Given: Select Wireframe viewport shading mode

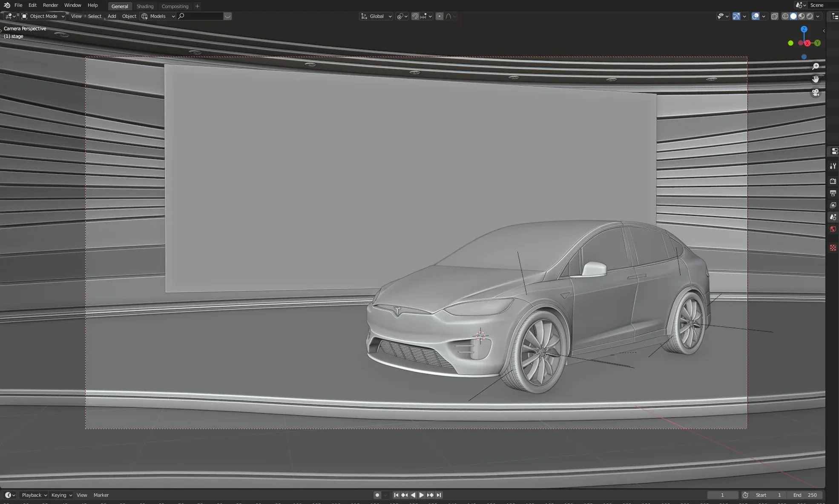Looking at the screenshot, I should (x=785, y=16).
